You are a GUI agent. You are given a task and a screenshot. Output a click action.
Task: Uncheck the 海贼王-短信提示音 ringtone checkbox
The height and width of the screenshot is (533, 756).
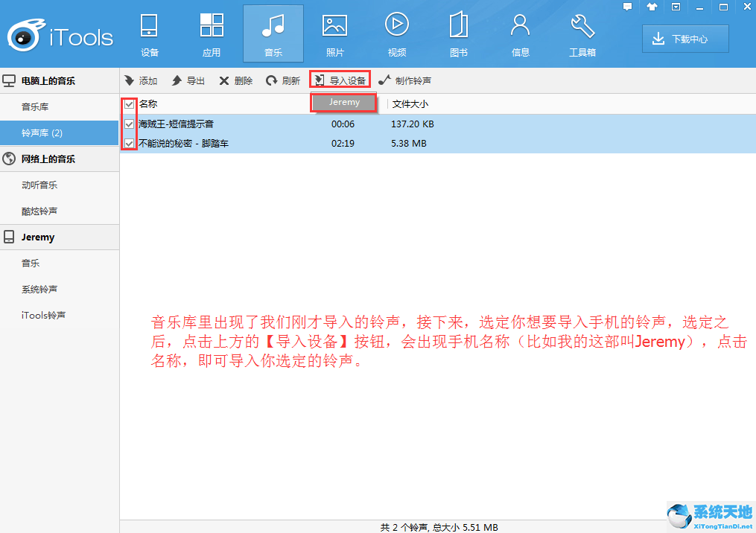click(130, 124)
